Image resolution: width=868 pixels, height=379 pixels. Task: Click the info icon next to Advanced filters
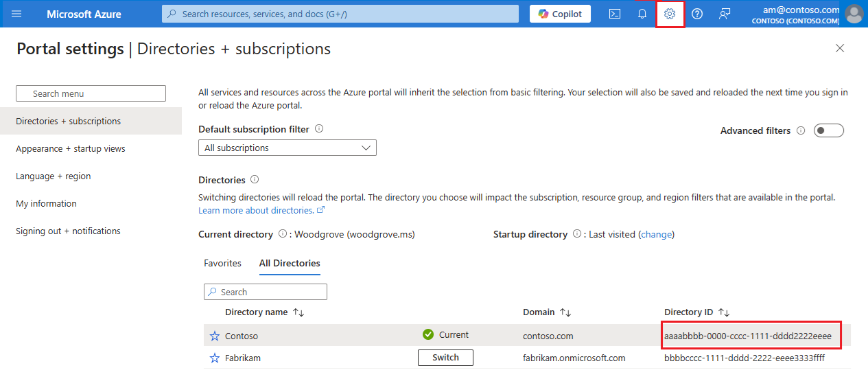(x=801, y=130)
